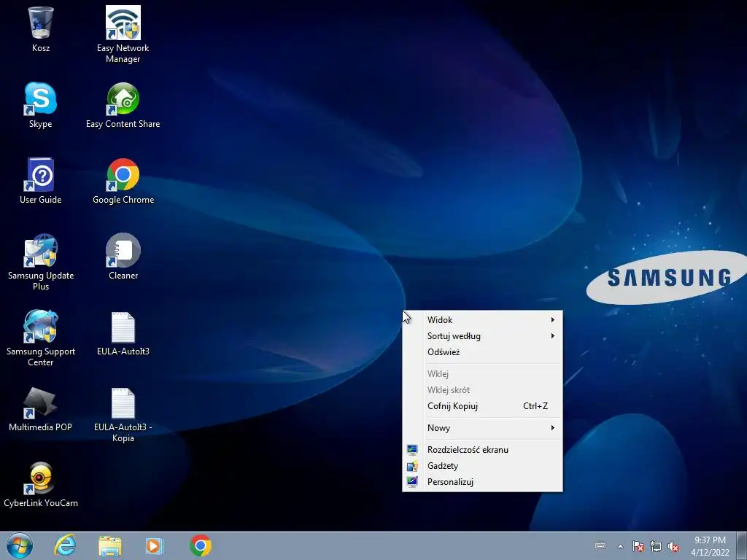Viewport: 747px width, 560px height.
Task: Show hidden tray icons arrow
Action: coord(620,546)
